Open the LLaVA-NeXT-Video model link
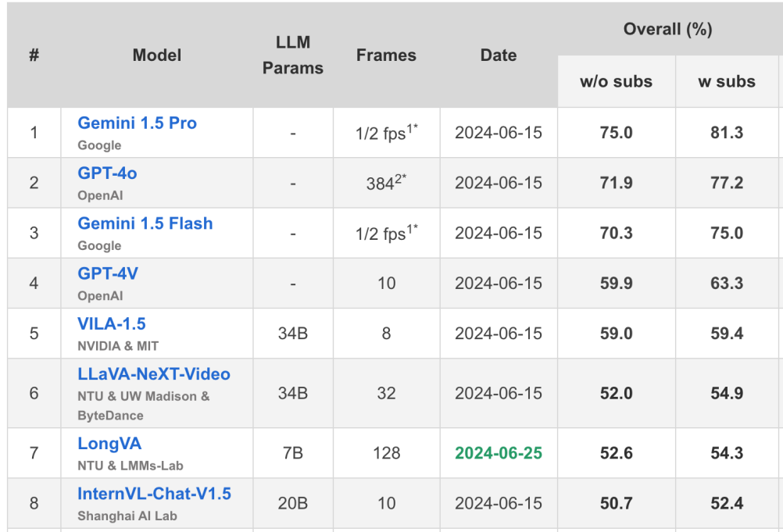Viewport: 783px width, 532px height. coord(154,373)
